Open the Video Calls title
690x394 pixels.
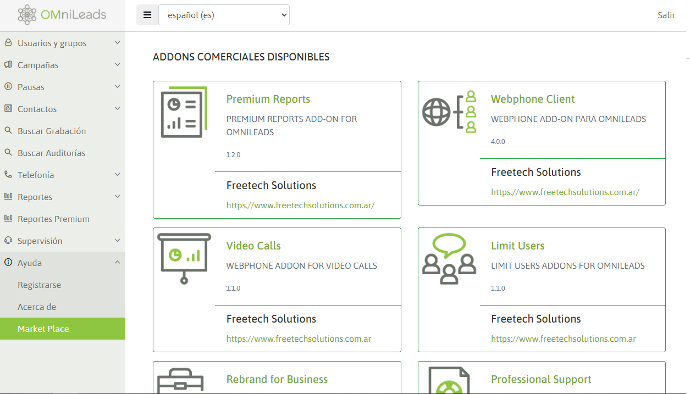[x=253, y=246]
